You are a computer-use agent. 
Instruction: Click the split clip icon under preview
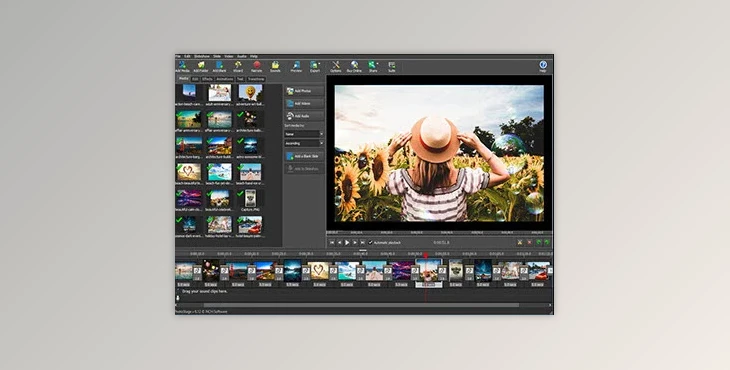(520, 242)
